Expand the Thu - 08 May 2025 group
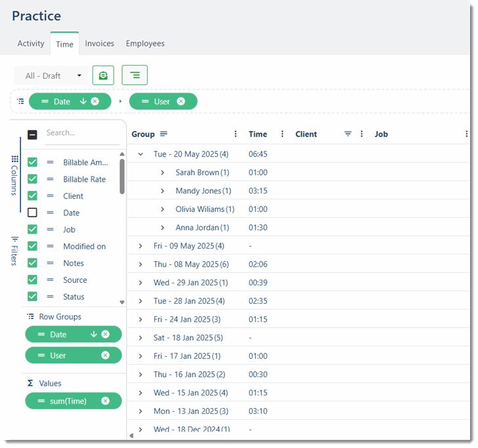Image resolution: width=478 pixels, height=448 pixels. (x=141, y=264)
